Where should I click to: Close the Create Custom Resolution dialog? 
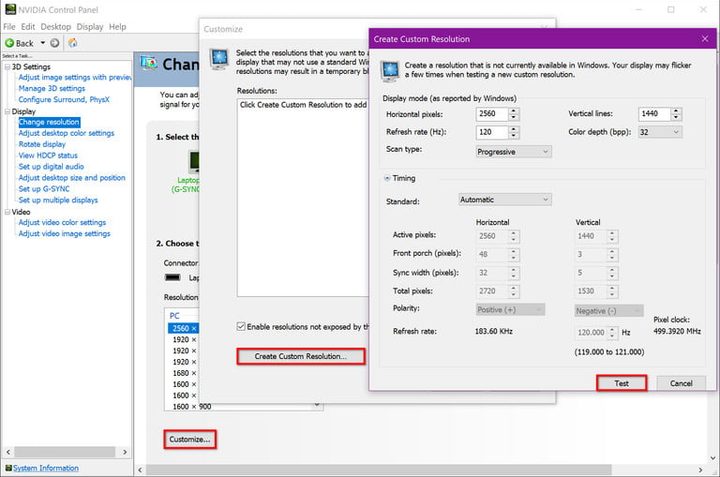[x=705, y=39]
